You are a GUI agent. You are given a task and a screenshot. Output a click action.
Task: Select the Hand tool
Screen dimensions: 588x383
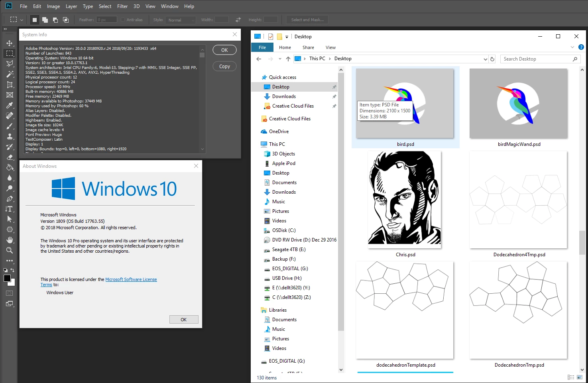(x=10, y=240)
